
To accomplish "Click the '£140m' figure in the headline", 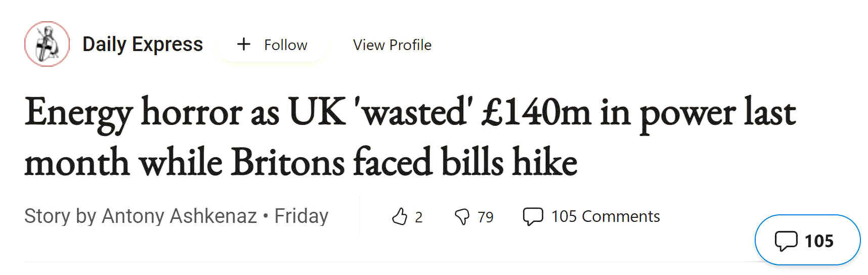I will click(x=536, y=111).
